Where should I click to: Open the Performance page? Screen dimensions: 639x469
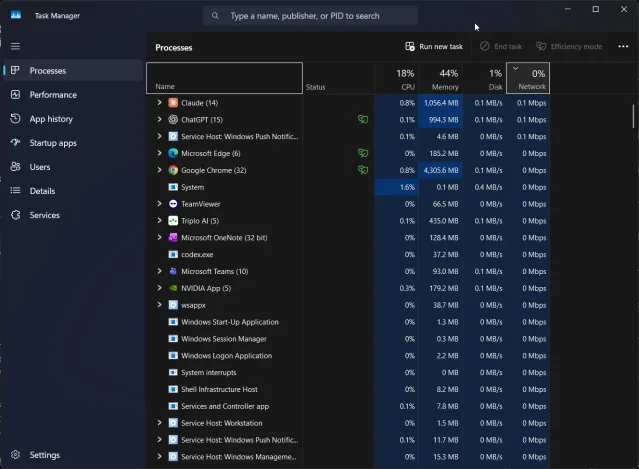(73, 95)
